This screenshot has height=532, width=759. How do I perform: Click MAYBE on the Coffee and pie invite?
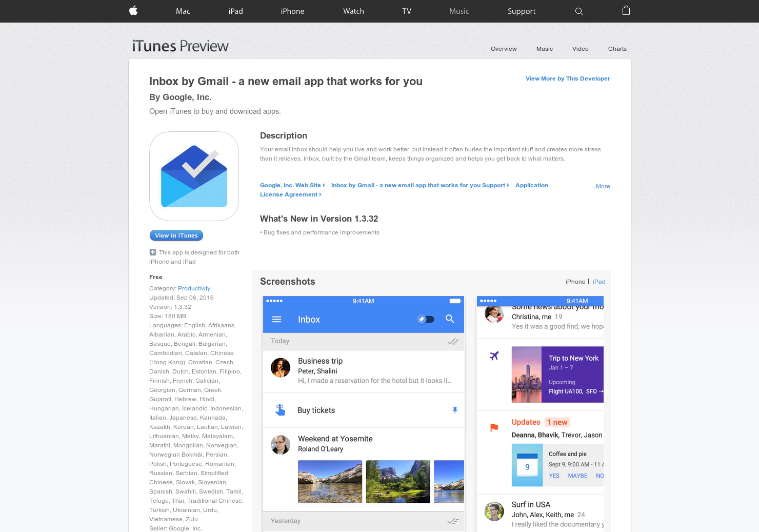(x=577, y=476)
